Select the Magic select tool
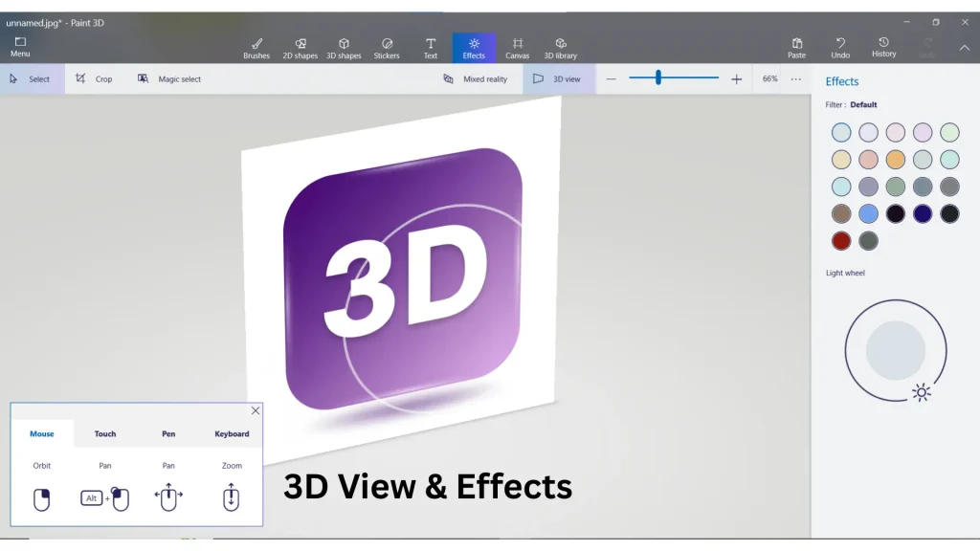 pos(169,78)
